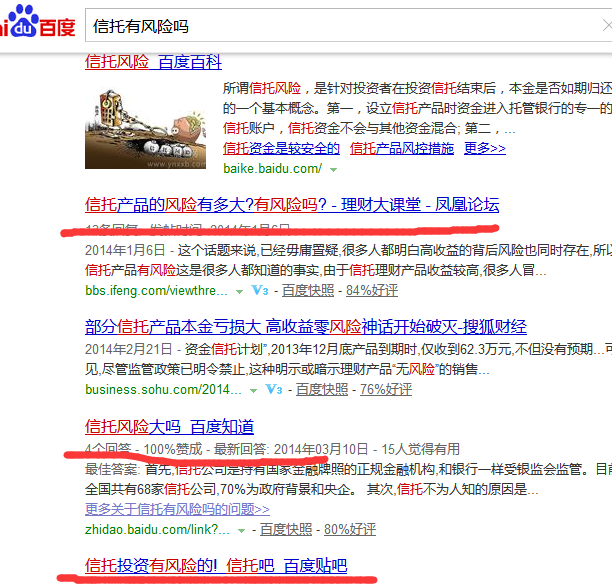Click the 15人觉得有用 text
This screenshot has width=612, height=585.
pyautogui.click(x=420, y=449)
